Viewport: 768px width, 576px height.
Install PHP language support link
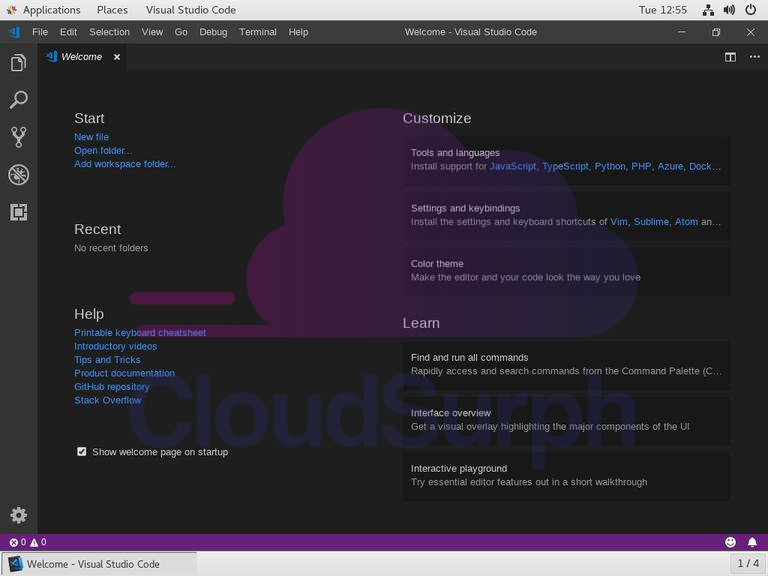coord(641,166)
